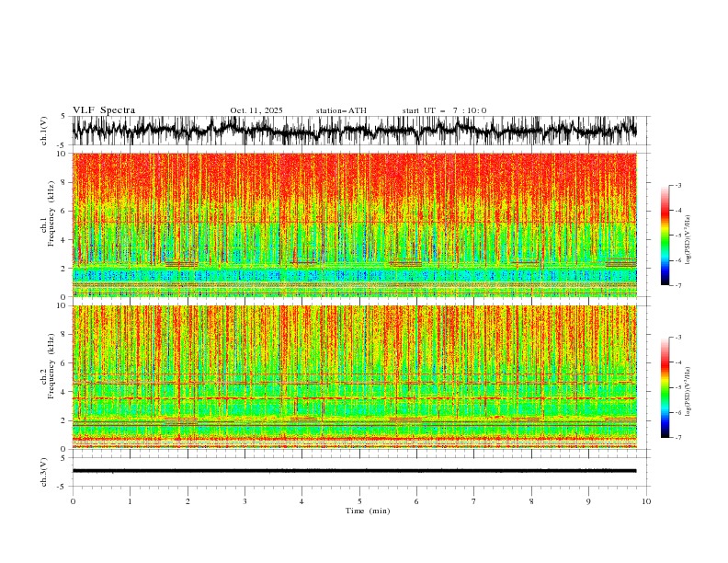Viewport: 728px width, 563px height.
Task: Click the "start UT = 7 :10: 0" text
Action: (x=444, y=110)
